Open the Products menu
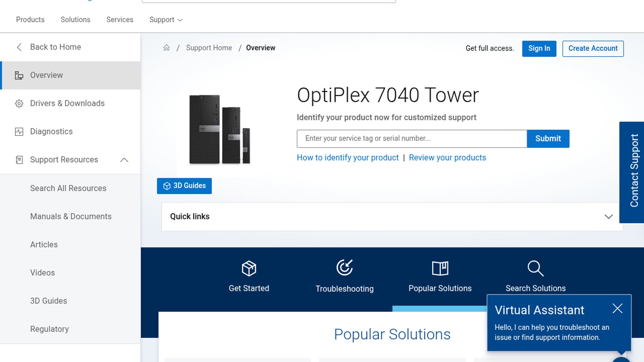Screen dimensions: 644x362 point(30,20)
